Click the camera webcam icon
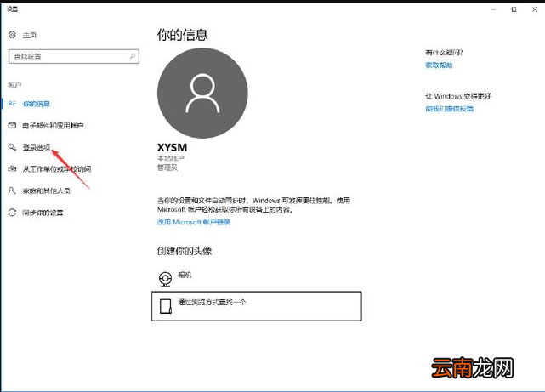Screen dimensions: 545x392 tap(166, 279)
